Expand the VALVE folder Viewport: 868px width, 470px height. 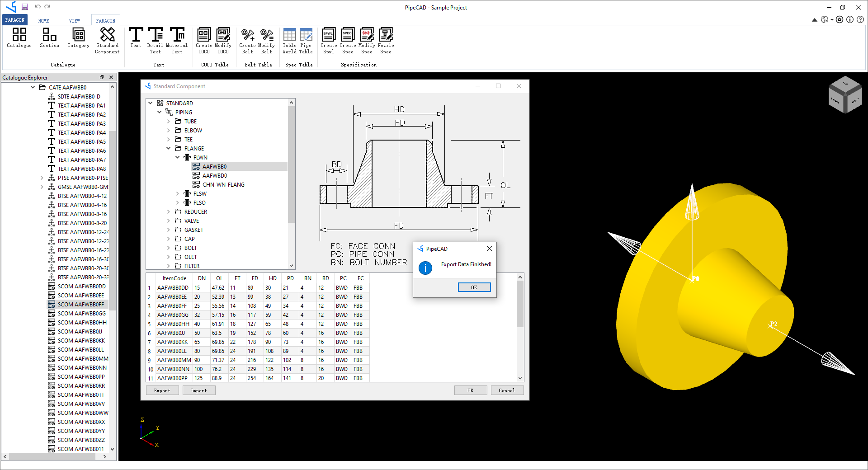pos(169,221)
